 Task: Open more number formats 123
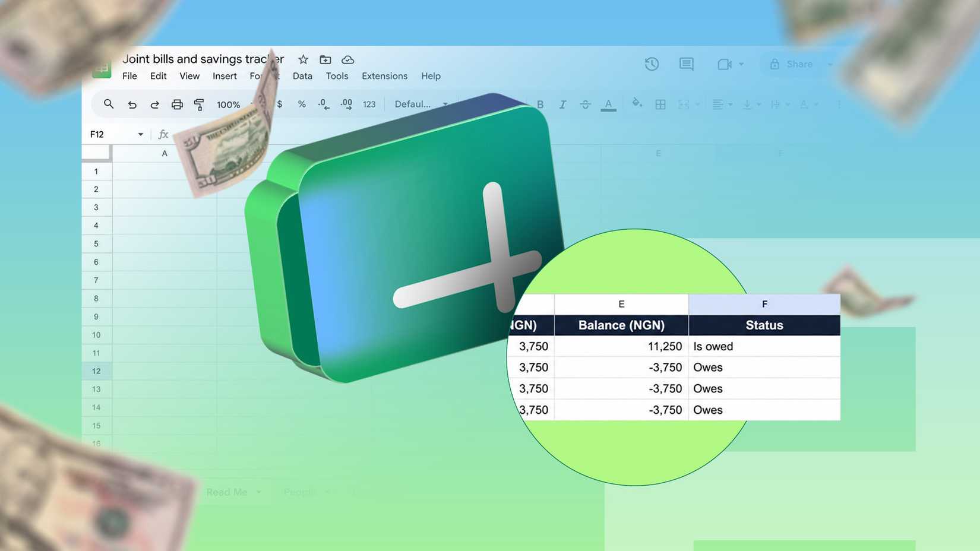[x=369, y=104]
